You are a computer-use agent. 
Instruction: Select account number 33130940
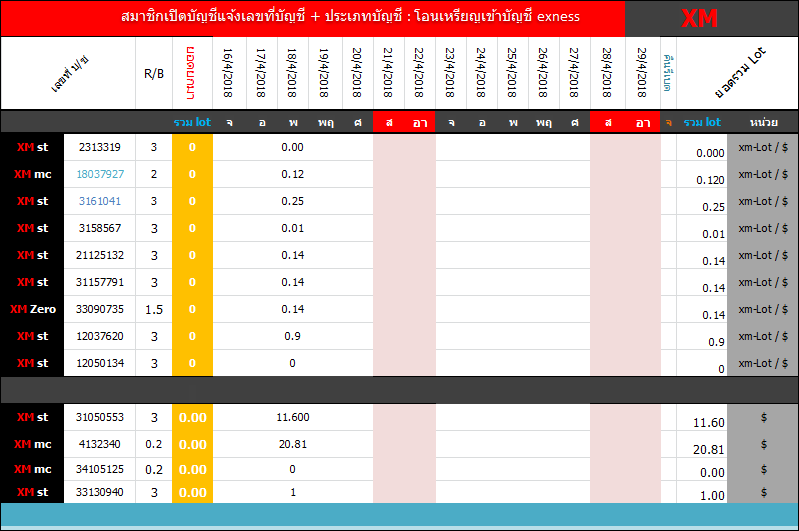[x=100, y=492]
